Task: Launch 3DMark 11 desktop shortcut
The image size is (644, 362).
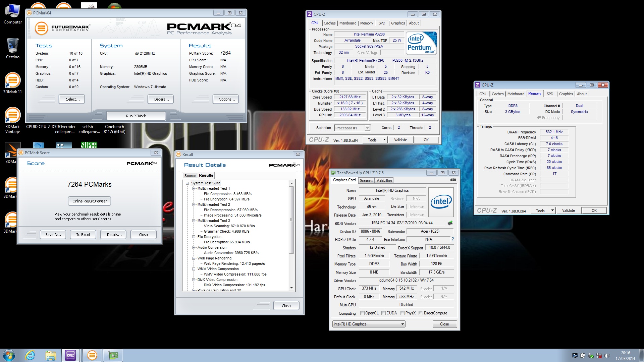Action: coord(13,83)
